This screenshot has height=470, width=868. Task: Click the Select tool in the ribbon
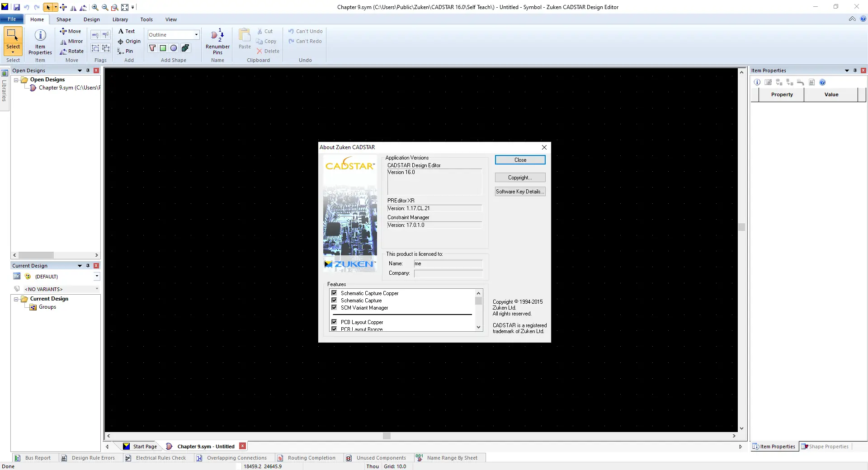(x=13, y=41)
